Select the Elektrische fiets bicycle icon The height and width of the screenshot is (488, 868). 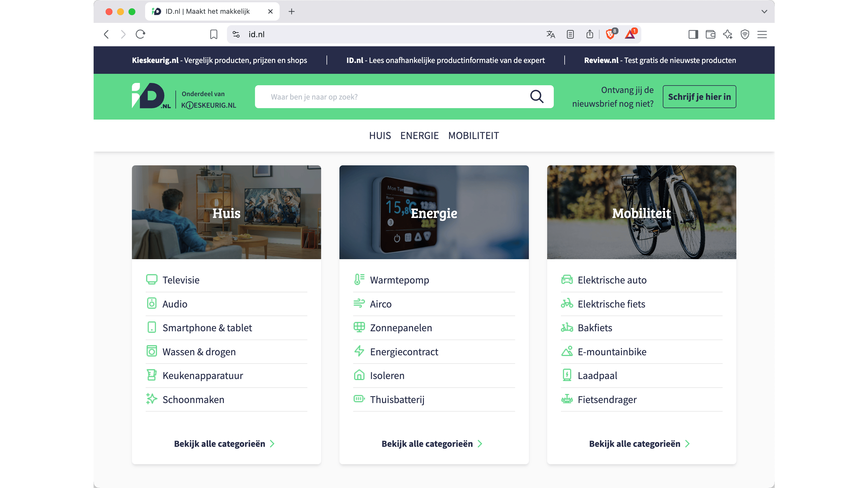[x=567, y=303]
